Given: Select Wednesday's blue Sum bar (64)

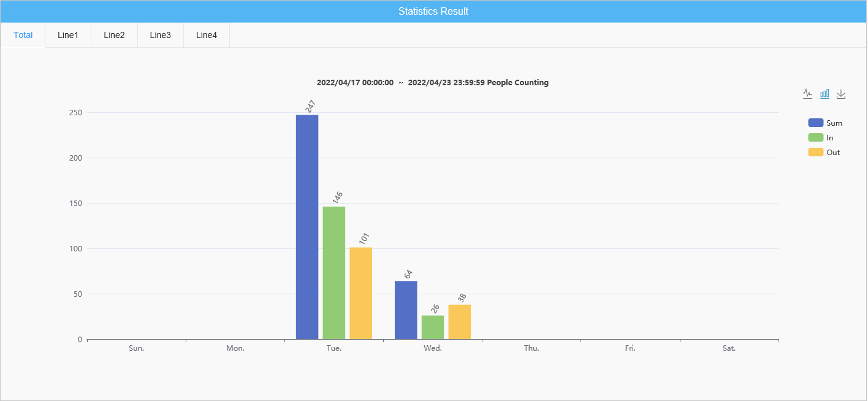Looking at the screenshot, I should point(406,310).
